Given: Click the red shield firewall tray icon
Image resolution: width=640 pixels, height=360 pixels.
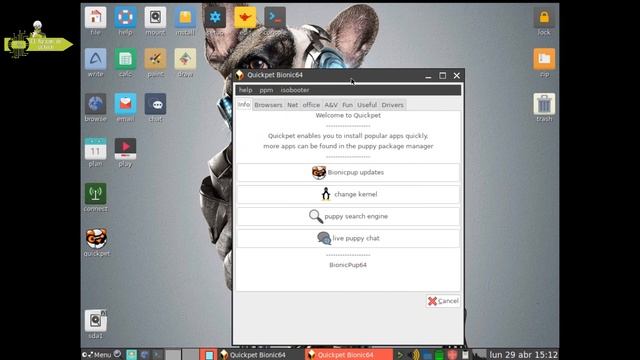Looking at the screenshot, I should click(452, 355).
